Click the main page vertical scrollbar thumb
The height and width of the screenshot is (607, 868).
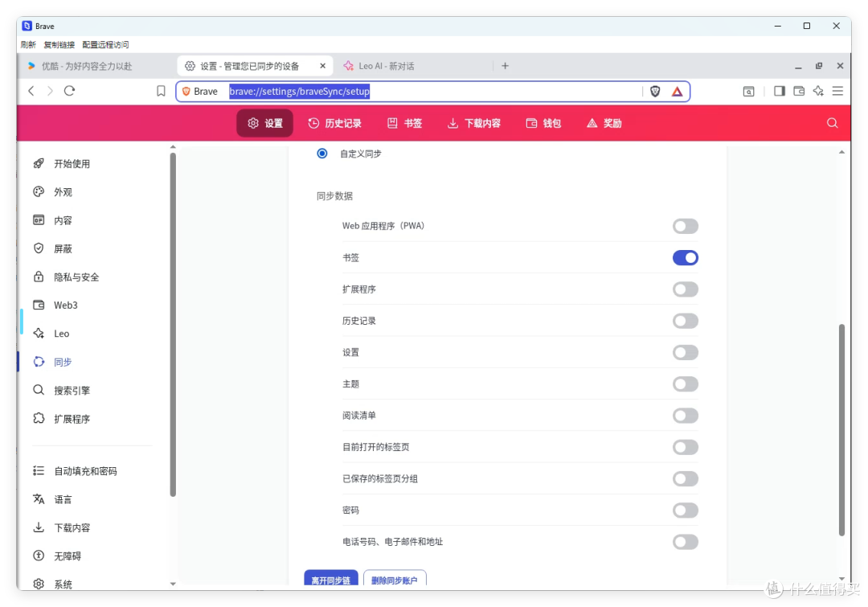tap(841, 430)
